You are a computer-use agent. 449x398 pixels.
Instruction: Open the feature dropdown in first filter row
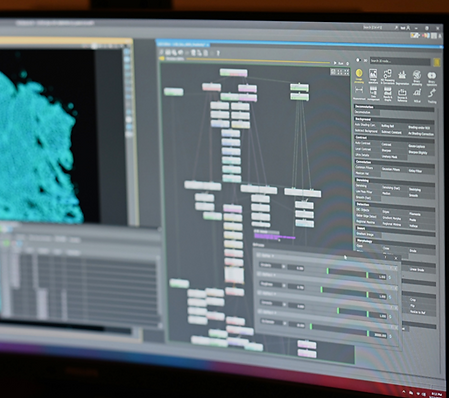(273, 266)
